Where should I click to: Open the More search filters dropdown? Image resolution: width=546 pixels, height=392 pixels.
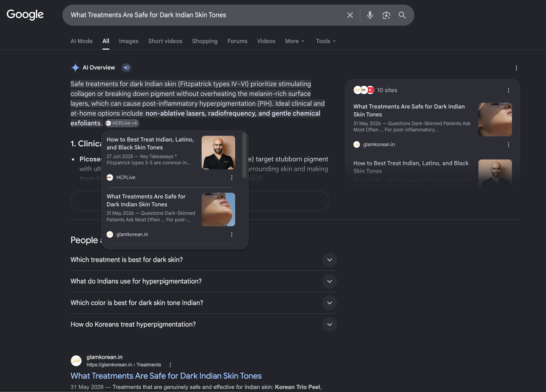point(295,41)
